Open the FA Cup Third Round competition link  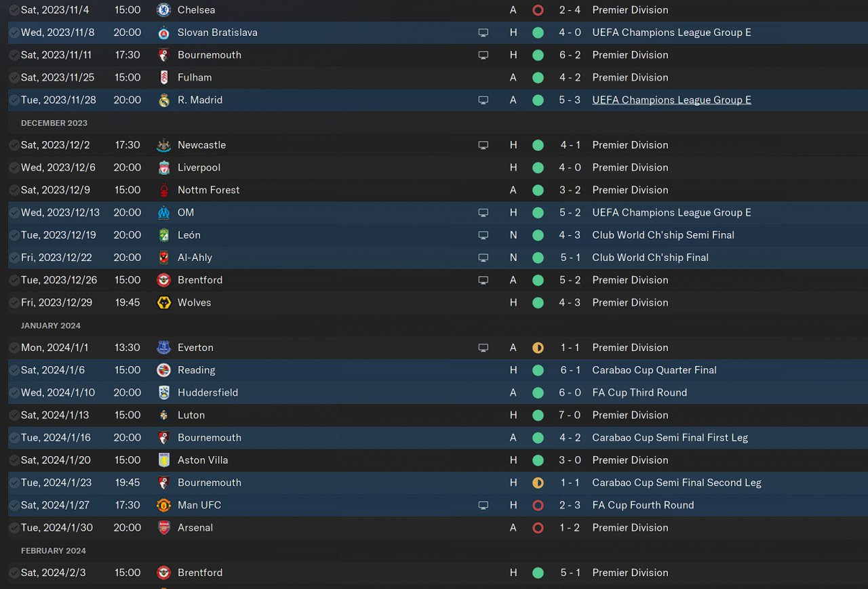click(x=639, y=392)
